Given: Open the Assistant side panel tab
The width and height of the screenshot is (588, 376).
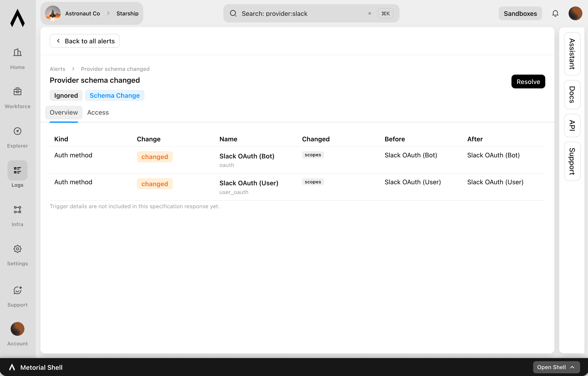Looking at the screenshot, I should tap(572, 54).
